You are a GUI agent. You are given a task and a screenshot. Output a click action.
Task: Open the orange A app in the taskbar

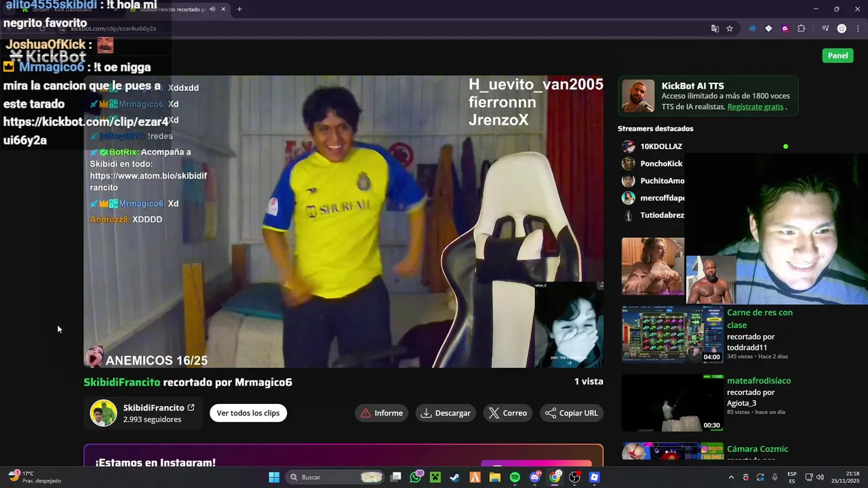pos(475,477)
